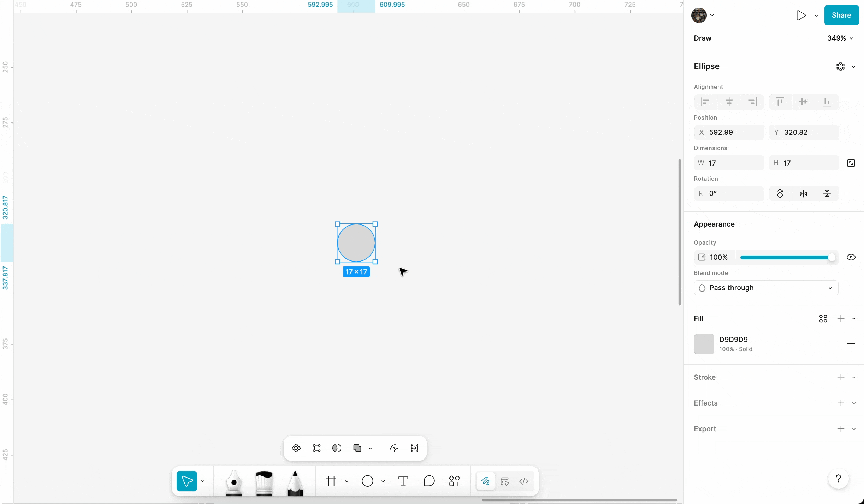Select the Pen tool
Image resolution: width=864 pixels, height=504 pixels.
pyautogui.click(x=234, y=482)
